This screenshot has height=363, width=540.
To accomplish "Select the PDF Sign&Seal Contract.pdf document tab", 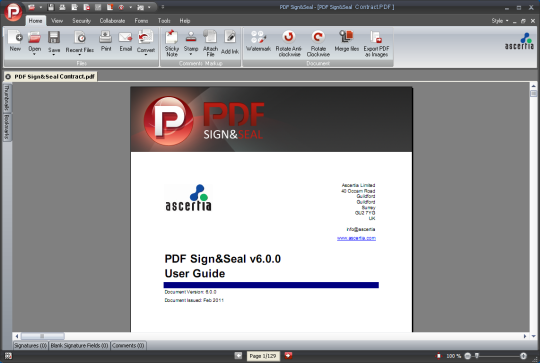I will point(51,76).
